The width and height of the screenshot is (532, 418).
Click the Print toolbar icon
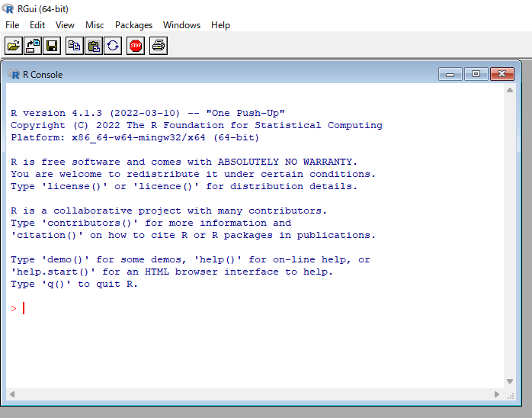click(x=159, y=46)
